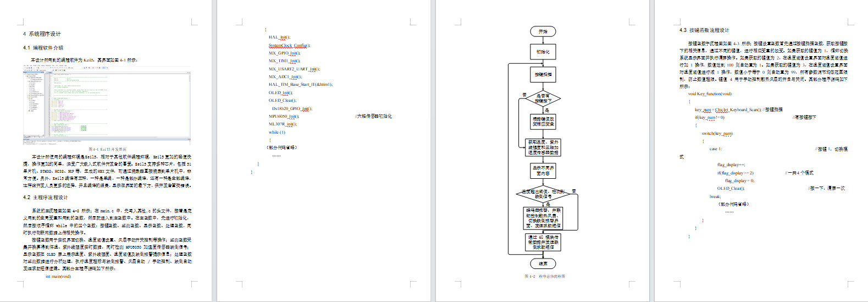Viewport: 868px width, 302px height.
Task: Click the line 'void Key_function(void)'
Action: point(710,94)
